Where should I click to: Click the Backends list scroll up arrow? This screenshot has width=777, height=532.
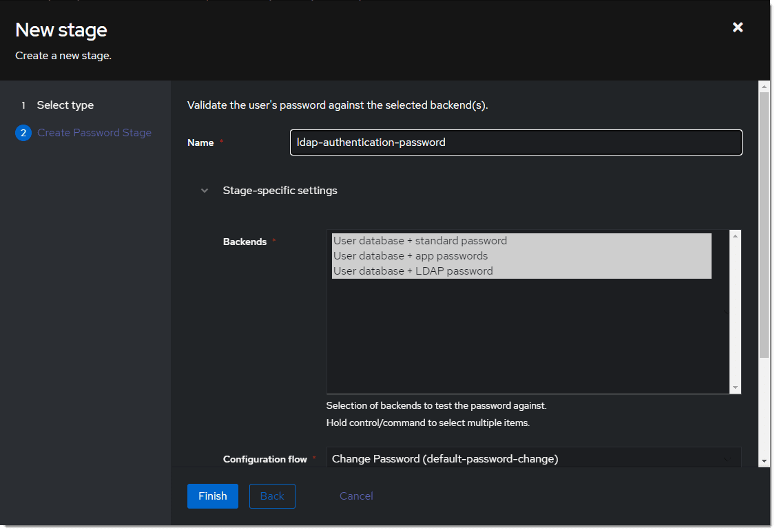(x=735, y=236)
